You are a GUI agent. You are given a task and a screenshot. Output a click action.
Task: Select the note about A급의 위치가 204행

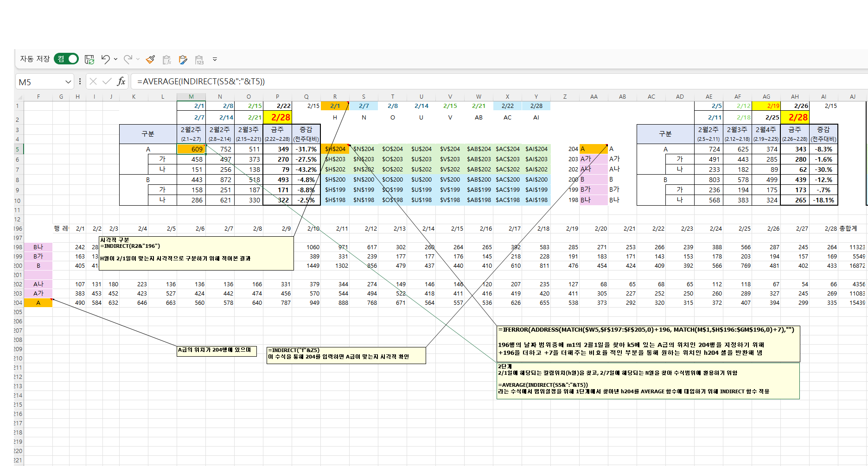point(217,352)
